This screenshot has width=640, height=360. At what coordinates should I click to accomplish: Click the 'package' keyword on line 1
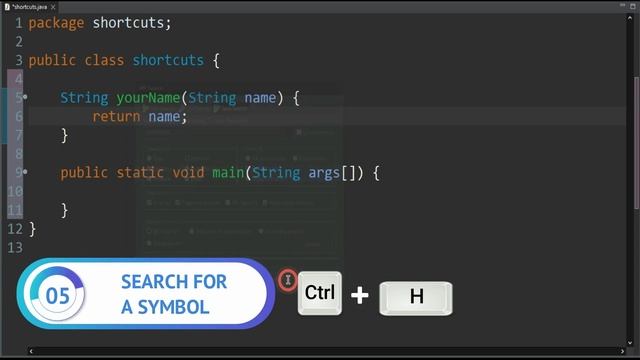pos(56,23)
